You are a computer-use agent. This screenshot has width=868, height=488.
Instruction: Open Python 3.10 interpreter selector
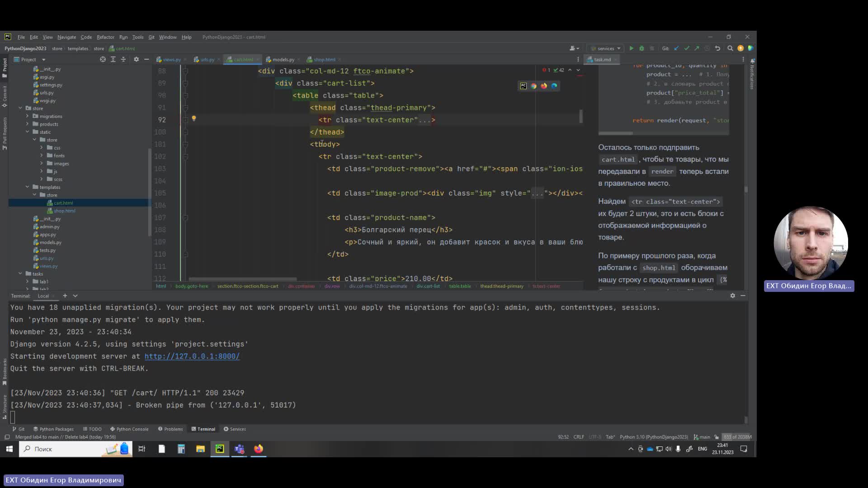[654, 437]
